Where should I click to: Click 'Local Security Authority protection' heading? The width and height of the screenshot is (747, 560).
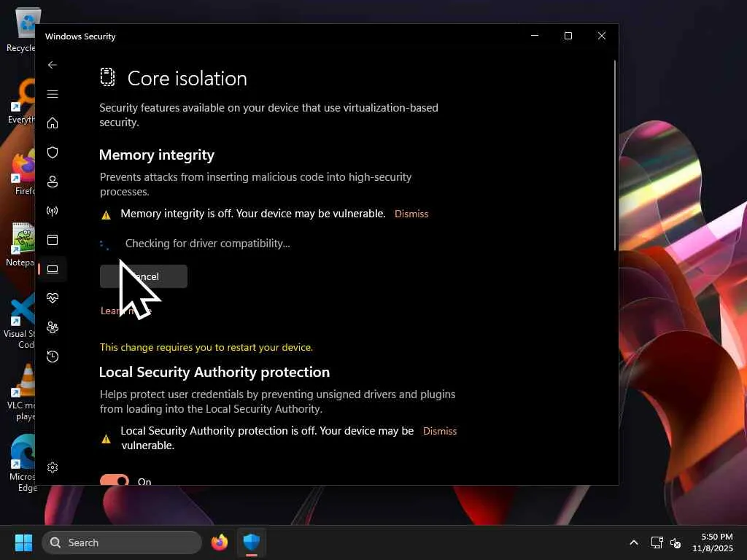coord(214,372)
